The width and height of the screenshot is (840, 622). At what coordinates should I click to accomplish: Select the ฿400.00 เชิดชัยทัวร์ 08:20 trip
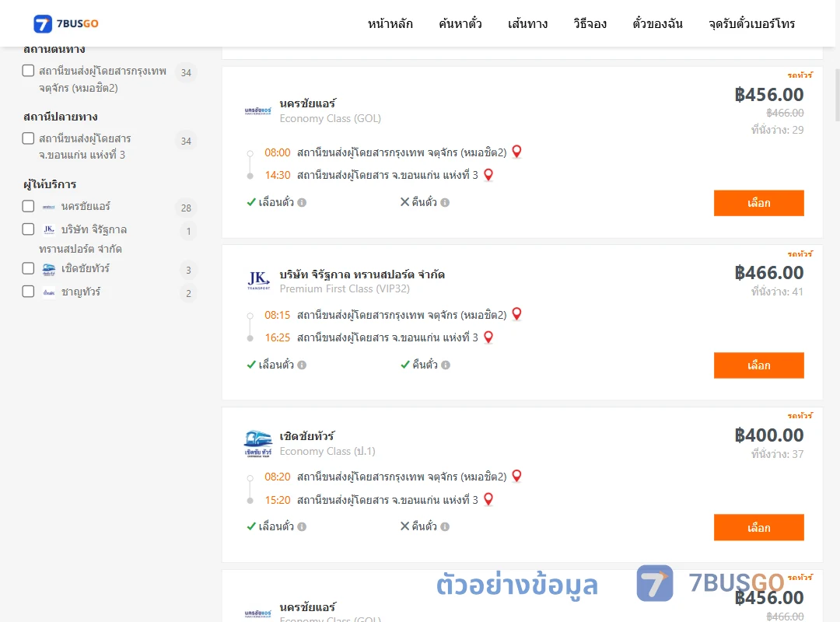758,528
